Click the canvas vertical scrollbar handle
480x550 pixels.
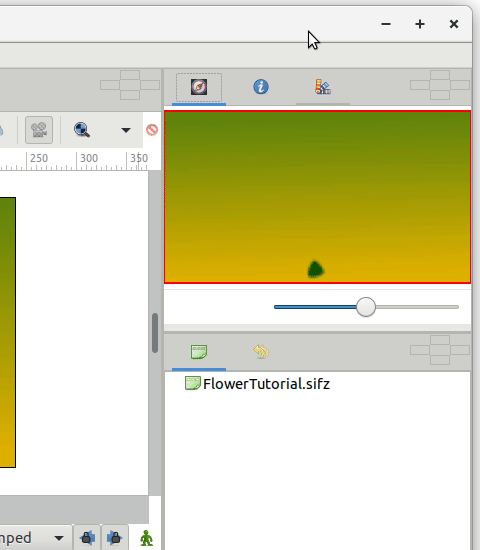(x=155, y=333)
